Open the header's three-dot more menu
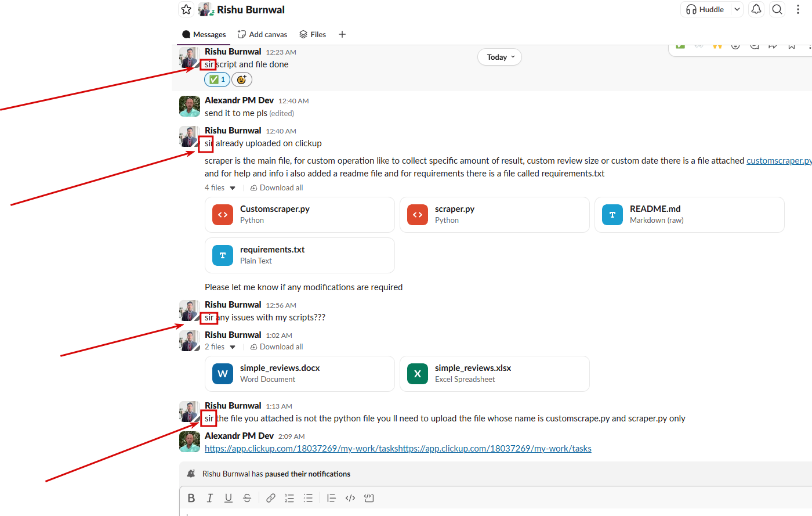 pos(798,9)
